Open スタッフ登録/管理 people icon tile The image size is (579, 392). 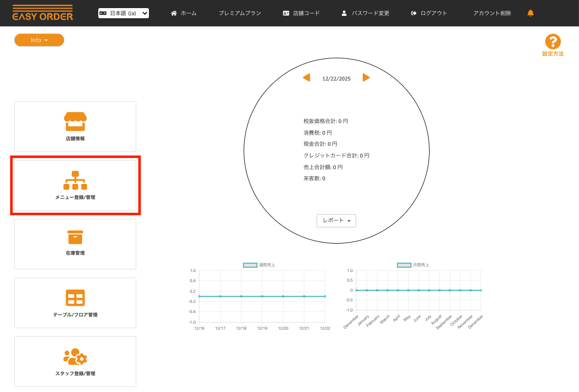click(x=75, y=361)
